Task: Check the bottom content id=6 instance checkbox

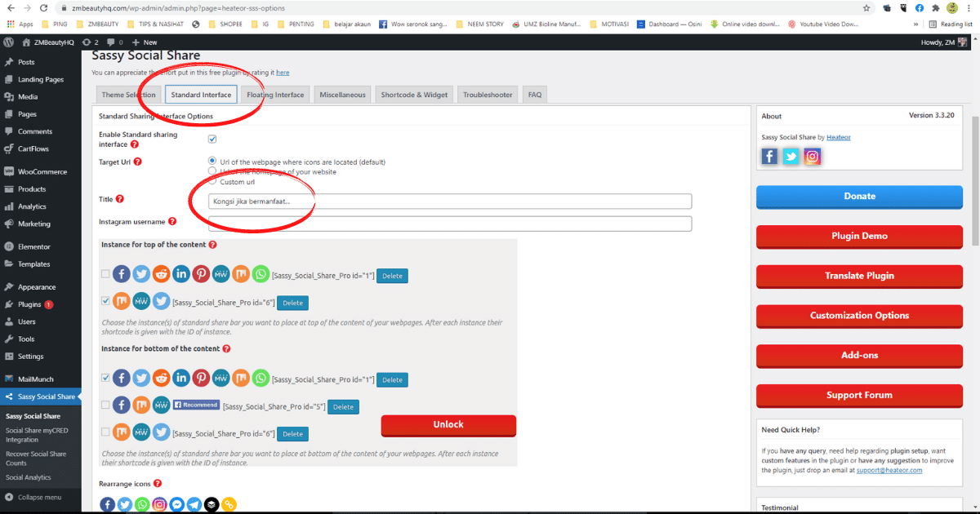Action: point(105,432)
